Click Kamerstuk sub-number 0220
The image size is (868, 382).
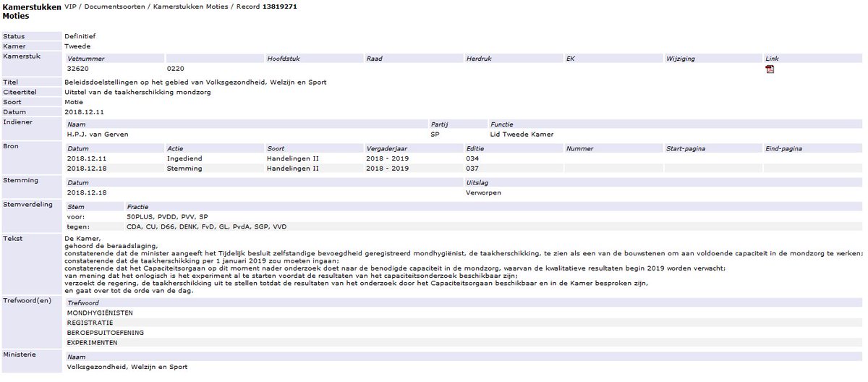[176, 69]
